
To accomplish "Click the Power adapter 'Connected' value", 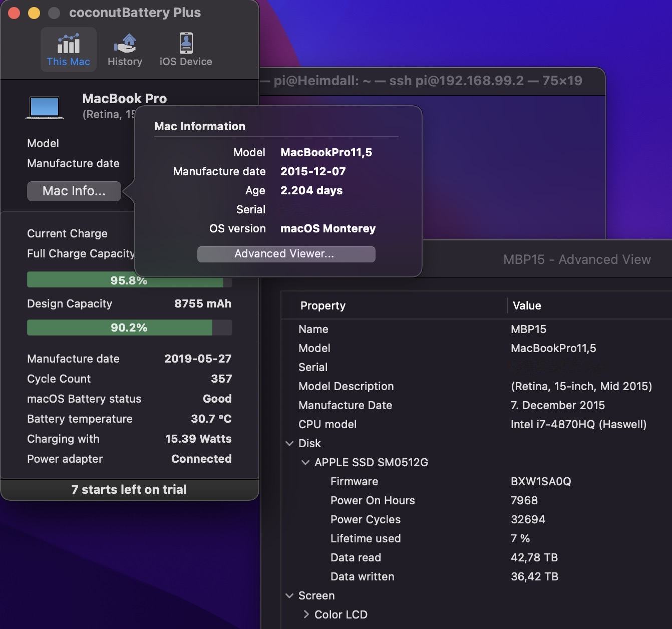I will click(x=201, y=459).
